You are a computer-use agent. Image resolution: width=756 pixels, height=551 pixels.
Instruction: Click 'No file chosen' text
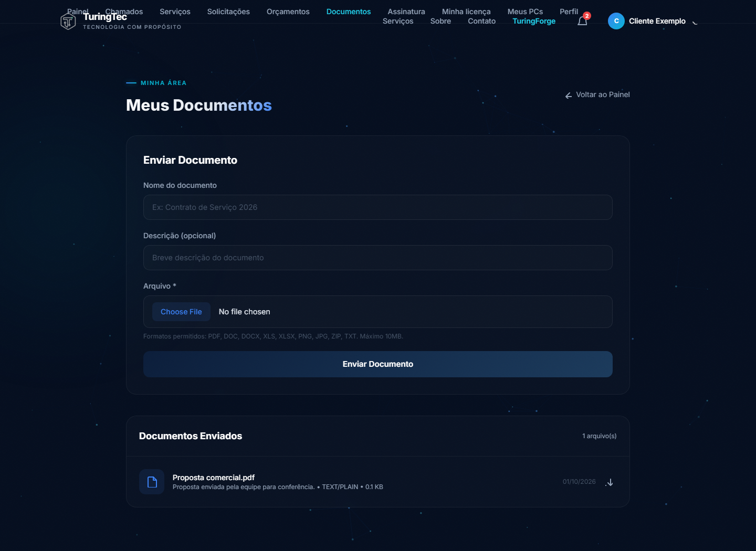pos(245,312)
